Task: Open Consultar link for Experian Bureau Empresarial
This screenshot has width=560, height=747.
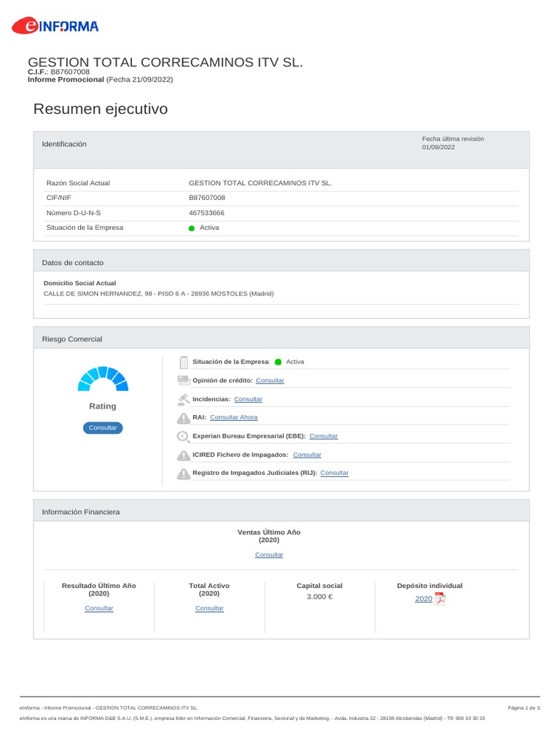Action: pos(324,436)
